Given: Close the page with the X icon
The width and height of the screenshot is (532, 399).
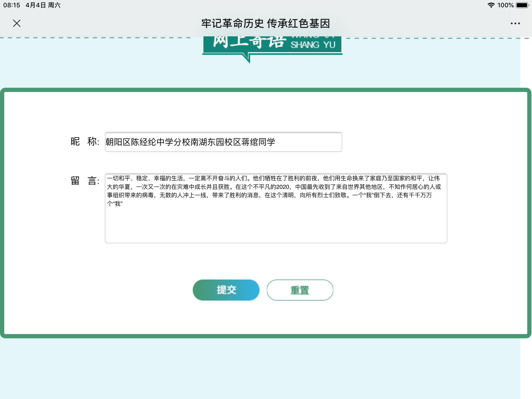Looking at the screenshot, I should 17,23.
